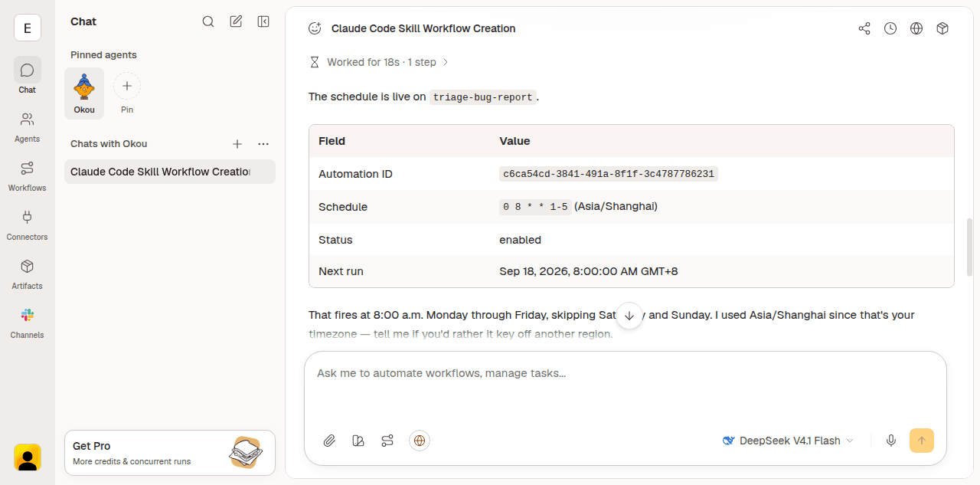Image resolution: width=980 pixels, height=485 pixels.
Task: Attach a file with the paperclip icon
Action: [x=329, y=441]
